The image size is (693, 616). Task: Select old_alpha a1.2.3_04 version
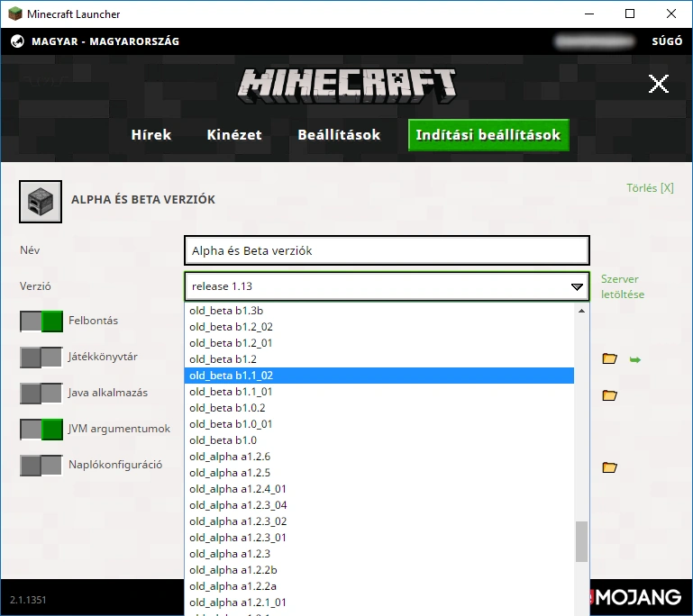click(379, 505)
